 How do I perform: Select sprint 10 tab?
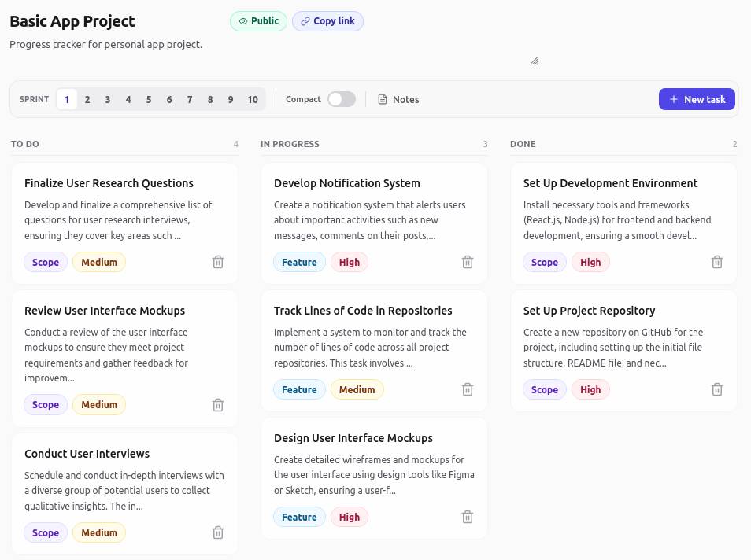point(253,100)
